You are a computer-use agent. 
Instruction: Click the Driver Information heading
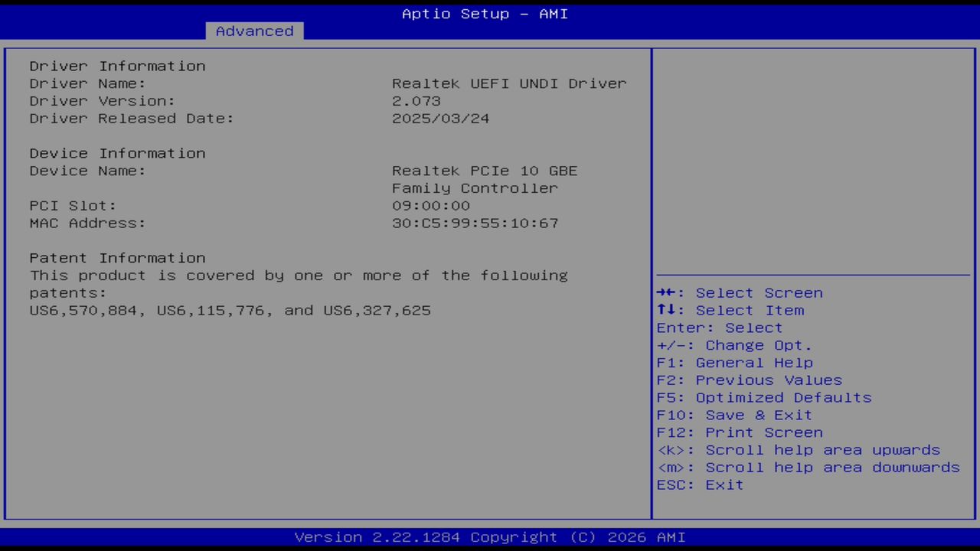118,66
